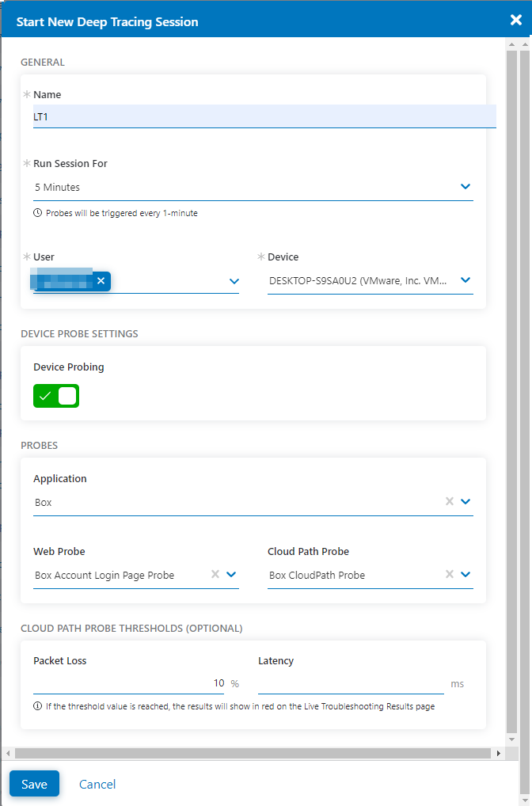The image size is (532, 806).
Task: Click the info icon under threshold fields
Action: coord(37,707)
